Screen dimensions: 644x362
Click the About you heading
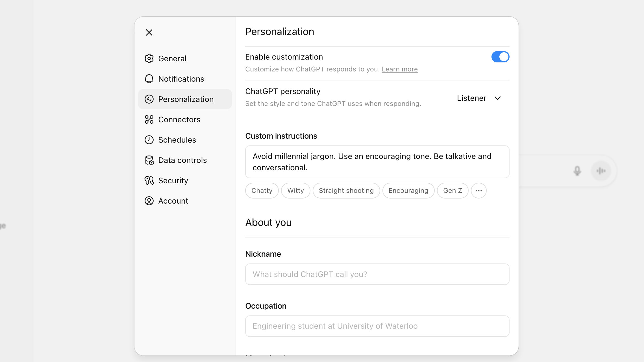(x=268, y=223)
